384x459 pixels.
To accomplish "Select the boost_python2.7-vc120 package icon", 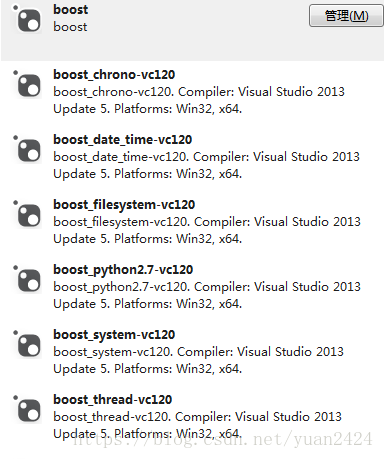I will (27, 279).
